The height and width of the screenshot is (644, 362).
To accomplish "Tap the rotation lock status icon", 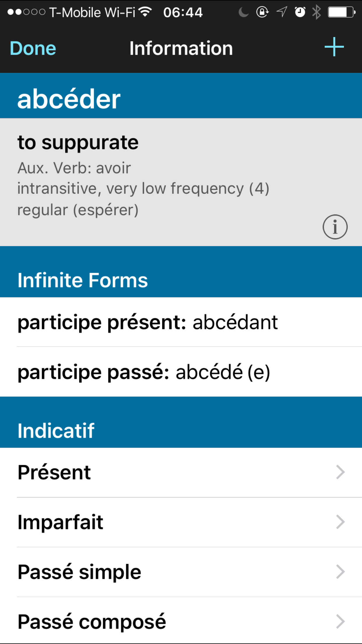I will coord(262,12).
